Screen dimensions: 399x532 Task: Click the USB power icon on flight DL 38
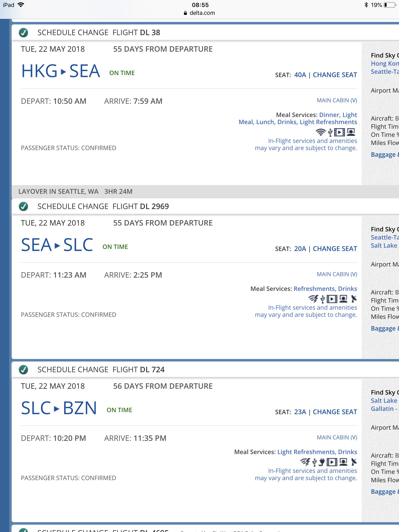[330, 132]
